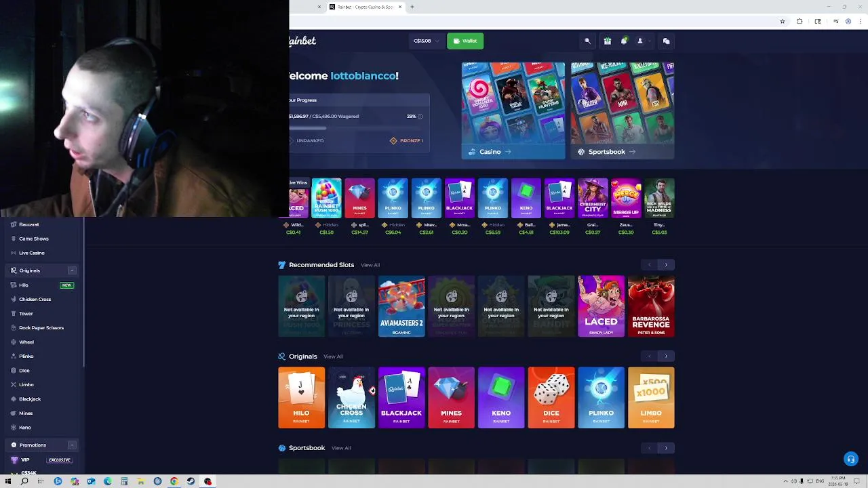Launch the Mines originals tile
This screenshot has height=488, width=868.
[x=451, y=398]
